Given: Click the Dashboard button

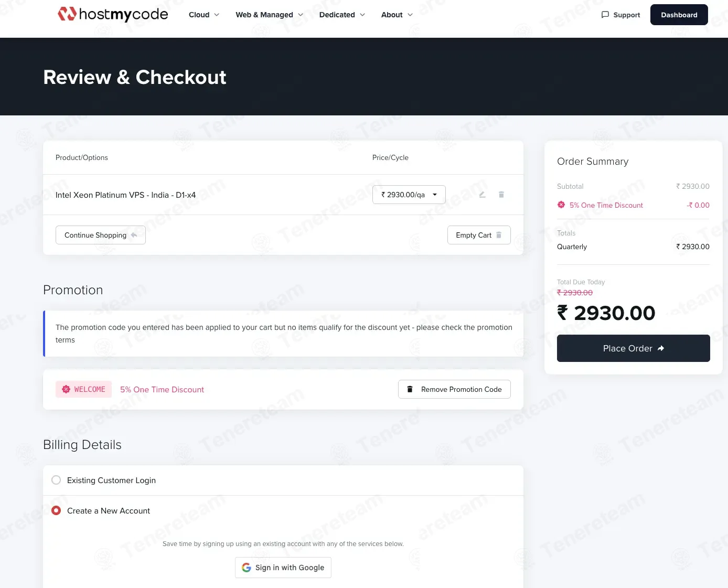Looking at the screenshot, I should 679,15.
